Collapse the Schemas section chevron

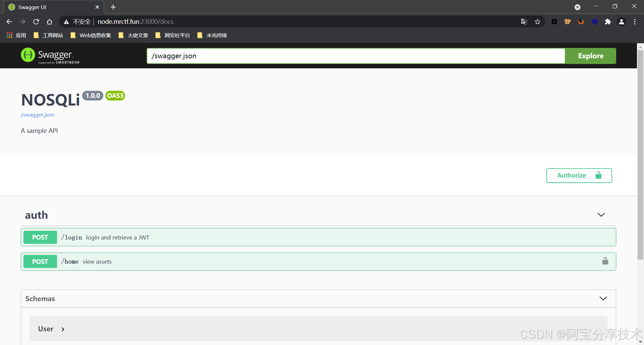click(603, 298)
